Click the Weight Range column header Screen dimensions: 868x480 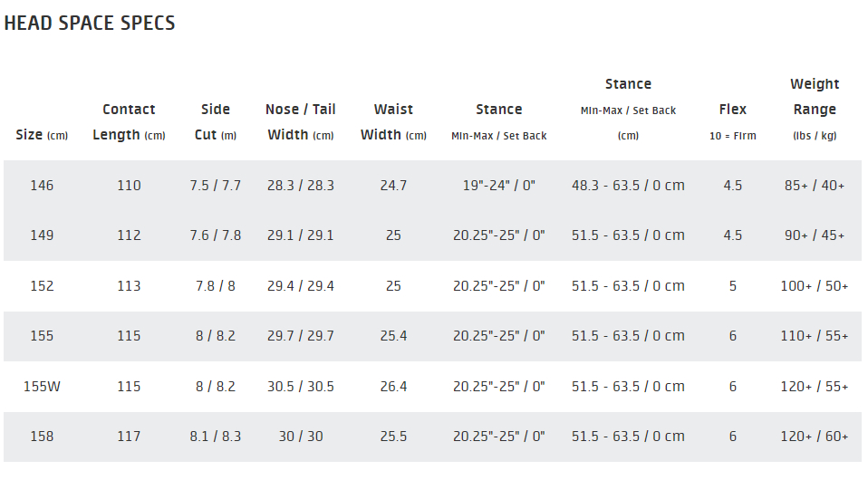coord(815,109)
